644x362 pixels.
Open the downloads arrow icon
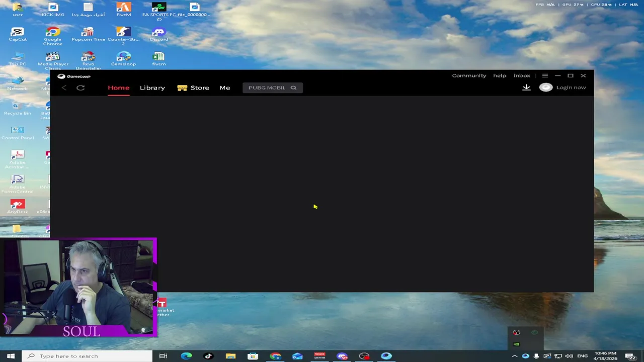pos(526,87)
